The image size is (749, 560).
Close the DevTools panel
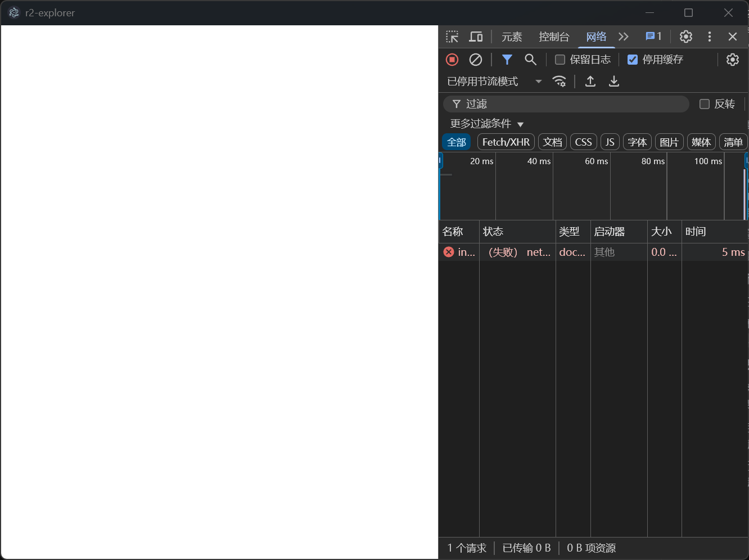[732, 37]
